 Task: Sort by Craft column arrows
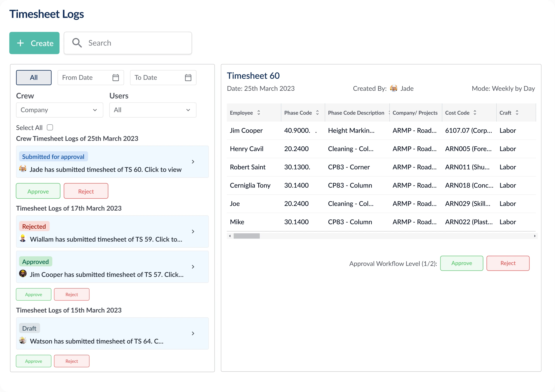(x=517, y=113)
